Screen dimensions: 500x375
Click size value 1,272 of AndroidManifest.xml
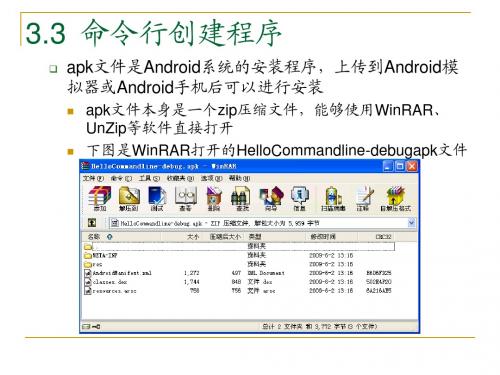(192, 273)
